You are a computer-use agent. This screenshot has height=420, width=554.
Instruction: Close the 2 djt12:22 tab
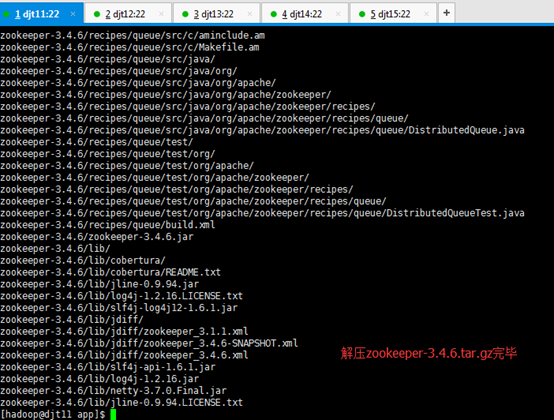click(161, 14)
